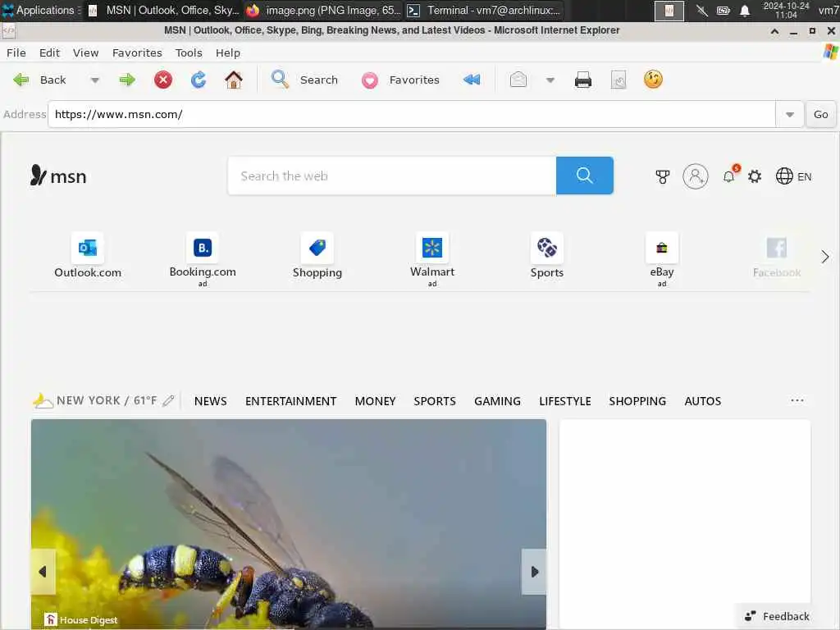Viewport: 840px width, 630px height.
Task: Click the msn logo
Action: pyautogui.click(x=58, y=176)
